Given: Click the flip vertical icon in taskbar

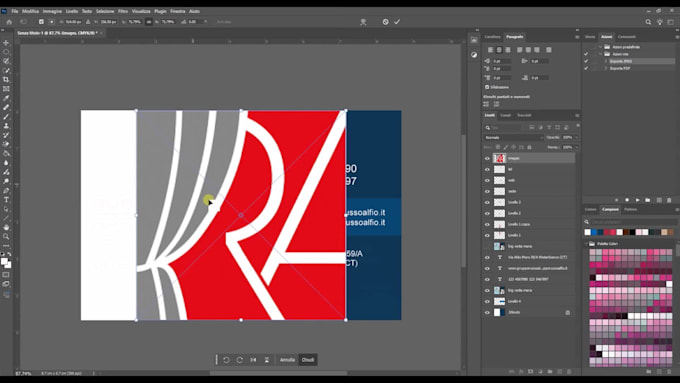Looking at the screenshot, I should 267,360.
